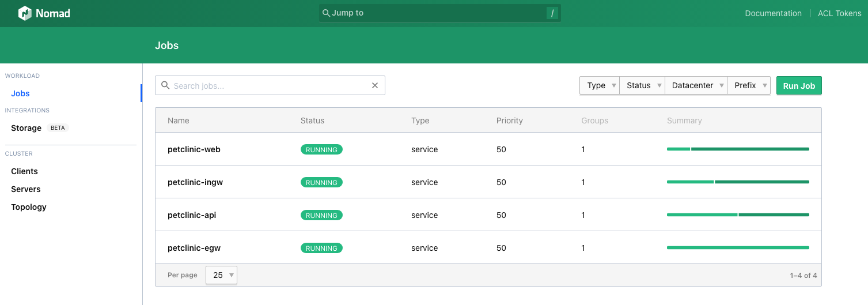Click the Nomad logo icon
This screenshot has height=305, width=868.
click(25, 13)
